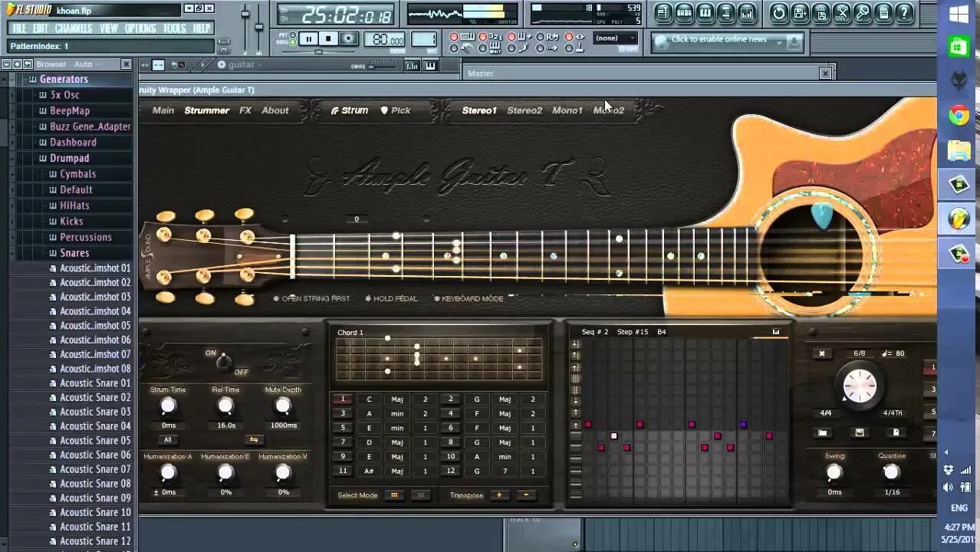The width and height of the screenshot is (980, 552).
Task: Click the Transpose minus button
Action: click(x=526, y=495)
